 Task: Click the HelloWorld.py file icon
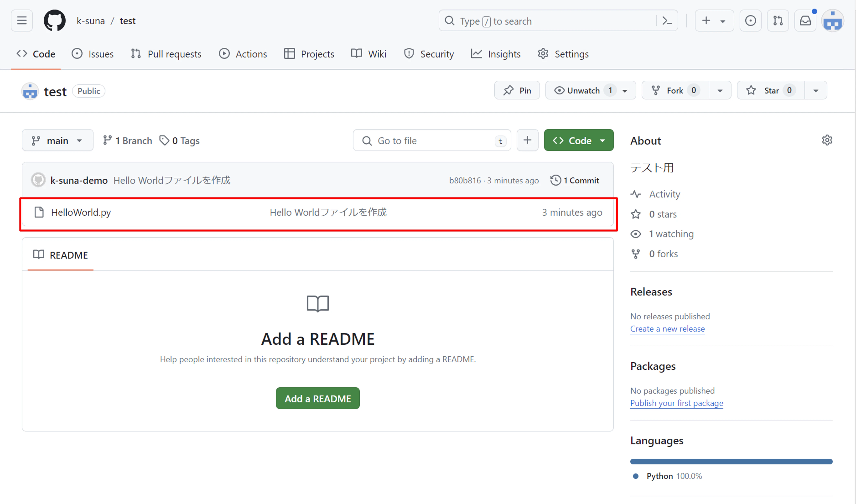click(39, 212)
